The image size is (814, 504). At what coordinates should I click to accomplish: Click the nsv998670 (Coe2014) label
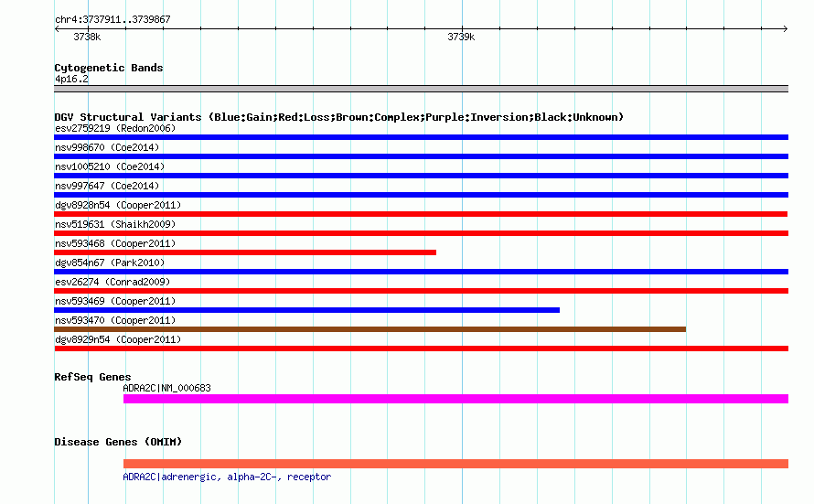[x=107, y=147]
